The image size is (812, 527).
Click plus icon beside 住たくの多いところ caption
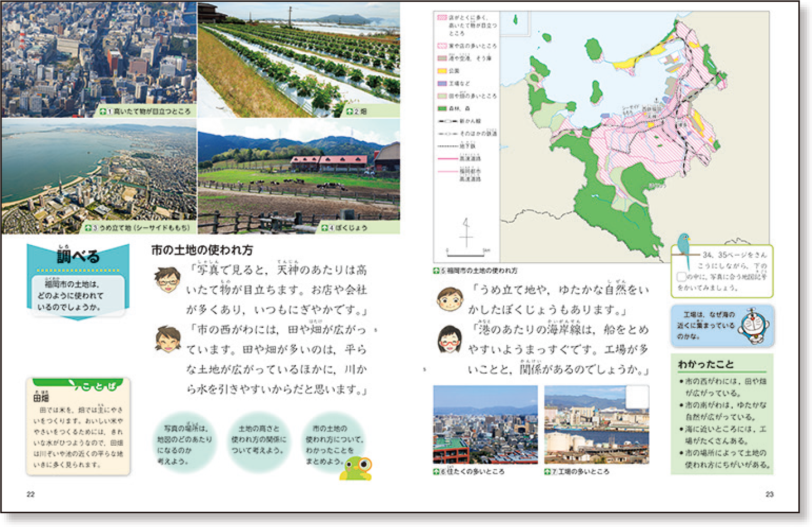436,472
